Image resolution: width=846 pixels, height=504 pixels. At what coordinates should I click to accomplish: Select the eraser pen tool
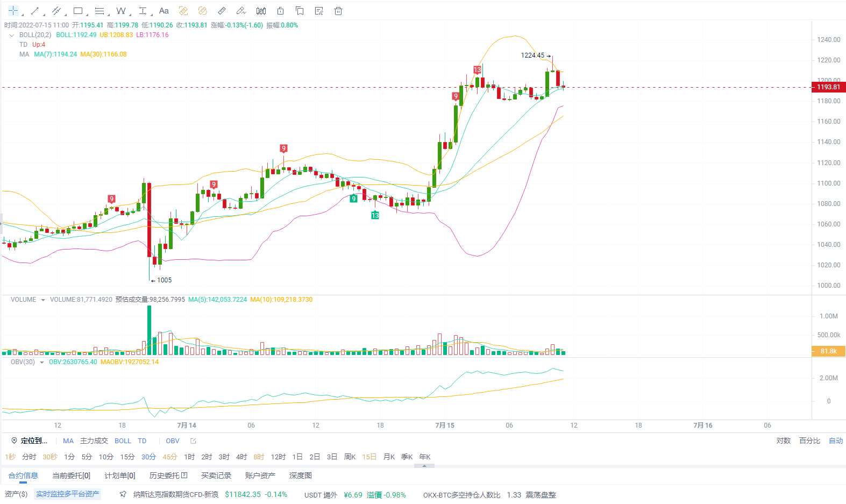pyautogui.click(x=241, y=11)
